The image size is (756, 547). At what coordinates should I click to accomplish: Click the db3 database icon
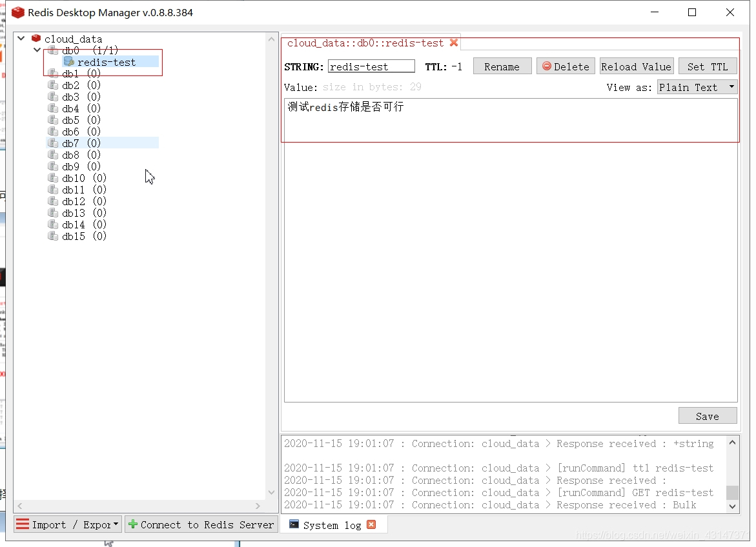(53, 96)
